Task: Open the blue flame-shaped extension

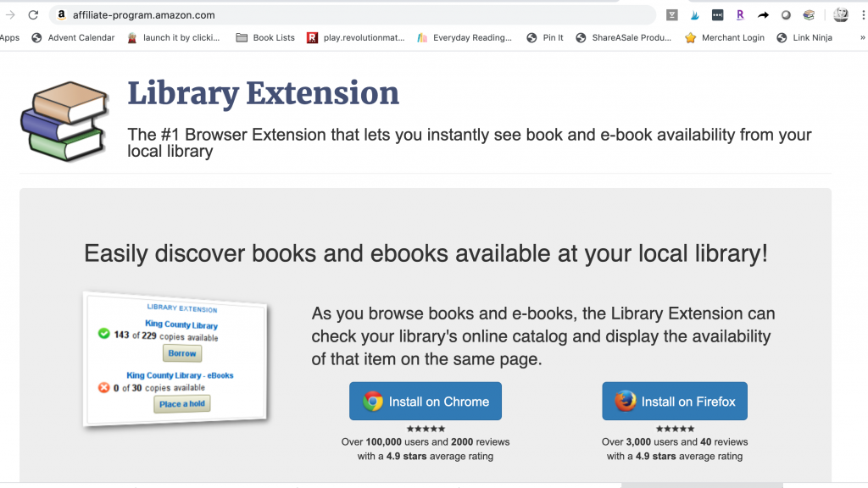Action: click(695, 15)
